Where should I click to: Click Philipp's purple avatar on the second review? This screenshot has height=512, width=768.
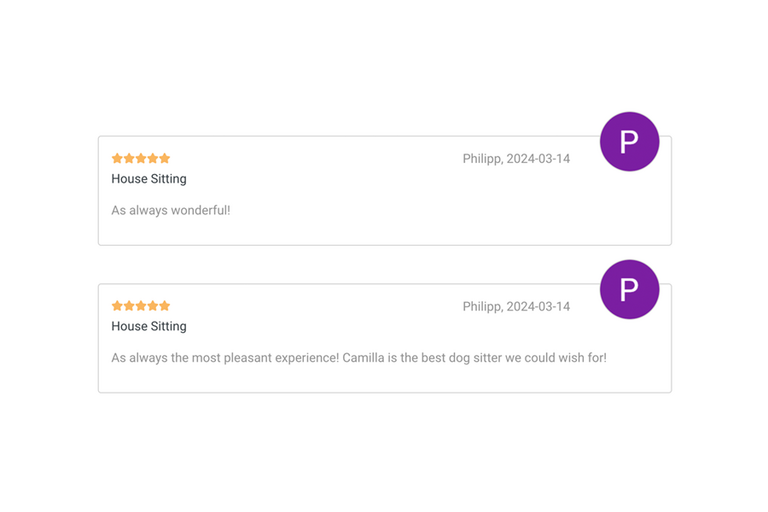pyautogui.click(x=629, y=289)
